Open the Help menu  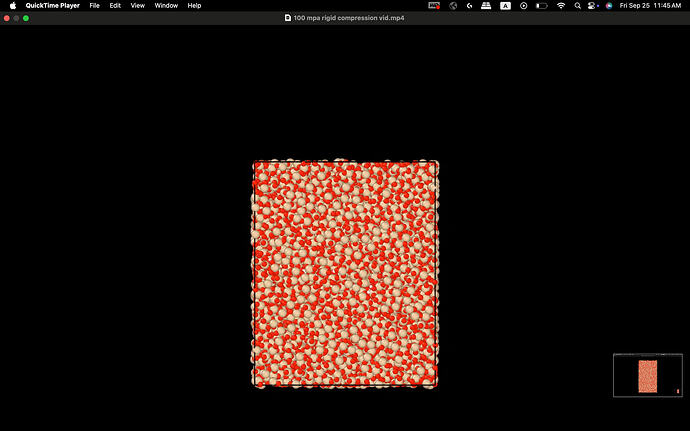tap(194, 6)
